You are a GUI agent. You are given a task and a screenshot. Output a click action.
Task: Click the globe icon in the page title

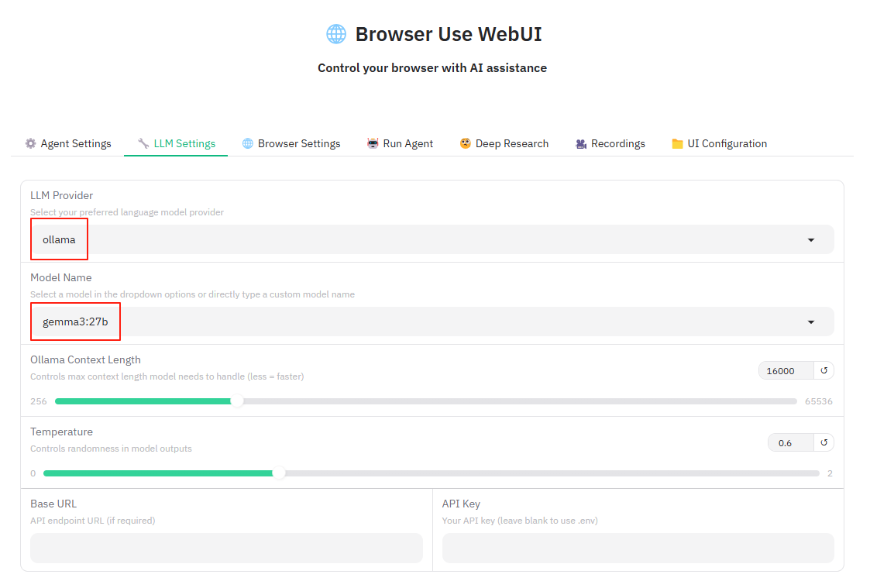click(335, 33)
